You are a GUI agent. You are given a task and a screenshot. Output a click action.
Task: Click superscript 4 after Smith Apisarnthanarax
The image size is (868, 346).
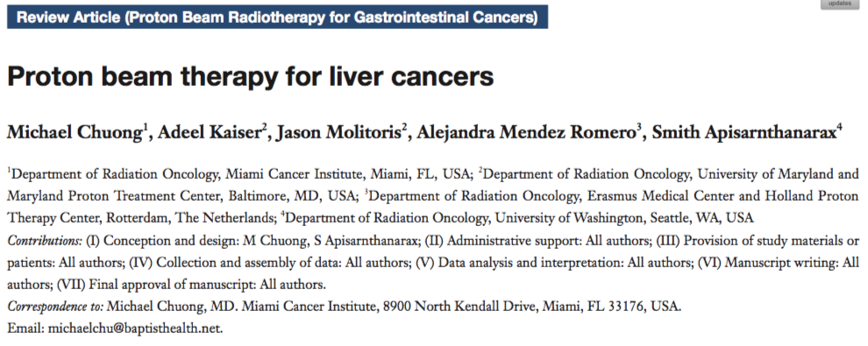[840, 130]
